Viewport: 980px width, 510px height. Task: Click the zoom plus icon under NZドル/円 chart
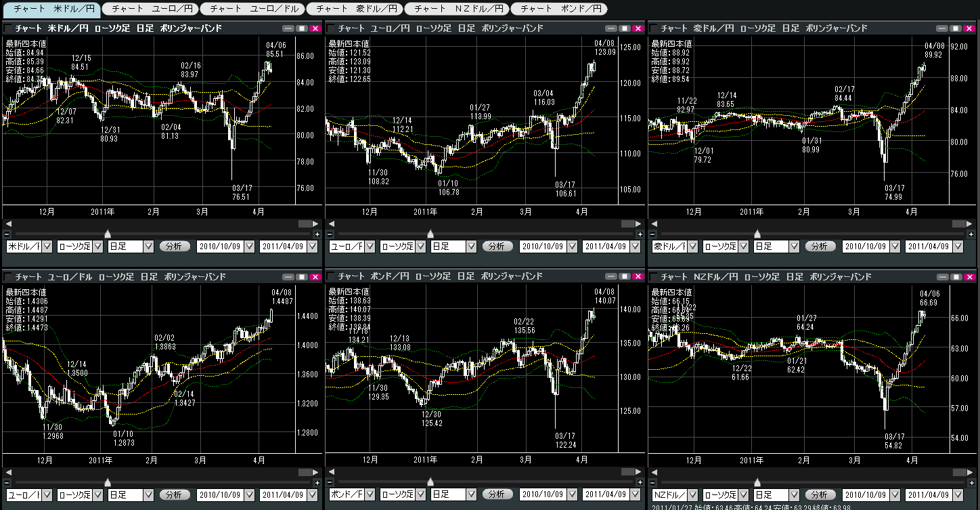[x=971, y=482]
